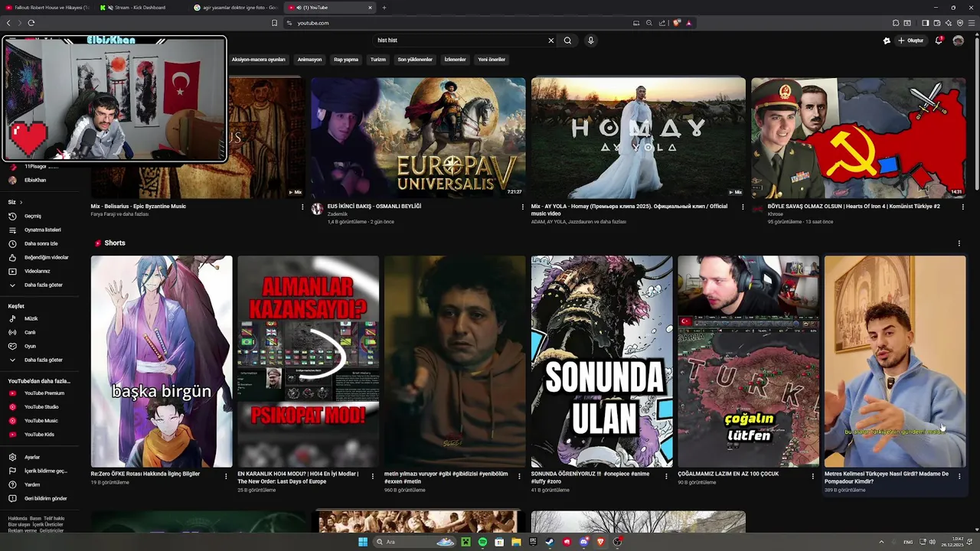Open options for EU5 İKİNCİ BAKIŞ video
The width and height of the screenshot is (980, 551).
(523, 207)
